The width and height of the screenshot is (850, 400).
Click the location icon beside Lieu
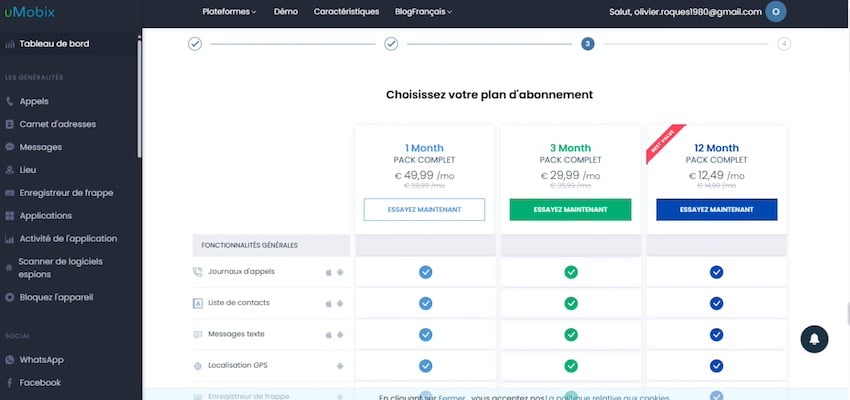[x=9, y=170]
